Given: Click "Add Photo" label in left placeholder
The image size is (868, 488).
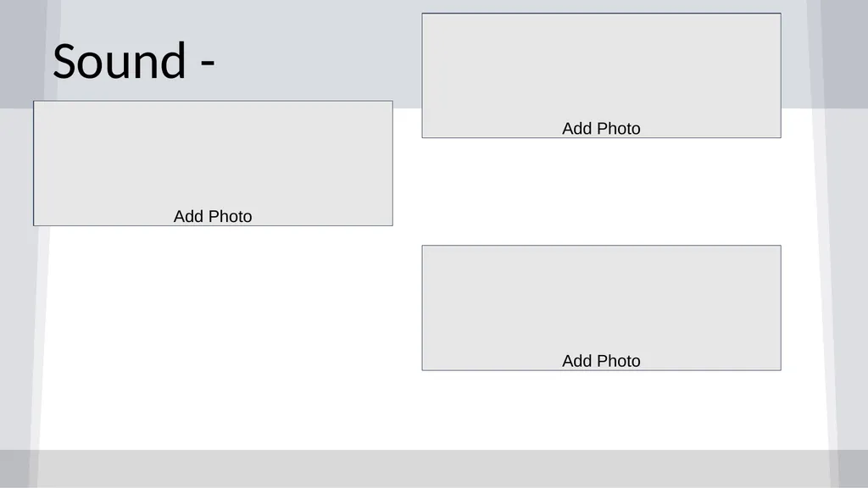Looking at the screenshot, I should click(213, 216).
